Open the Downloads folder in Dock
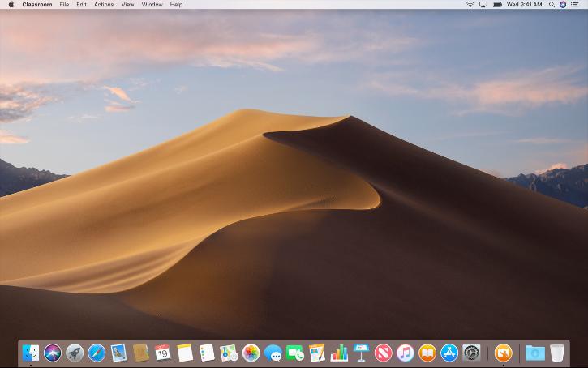The width and height of the screenshot is (588, 368). pos(535,353)
